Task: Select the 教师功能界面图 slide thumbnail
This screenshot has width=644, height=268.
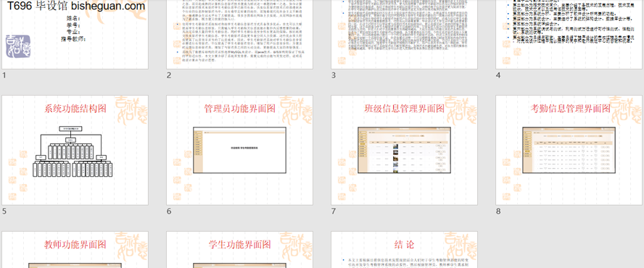Action: (75, 250)
